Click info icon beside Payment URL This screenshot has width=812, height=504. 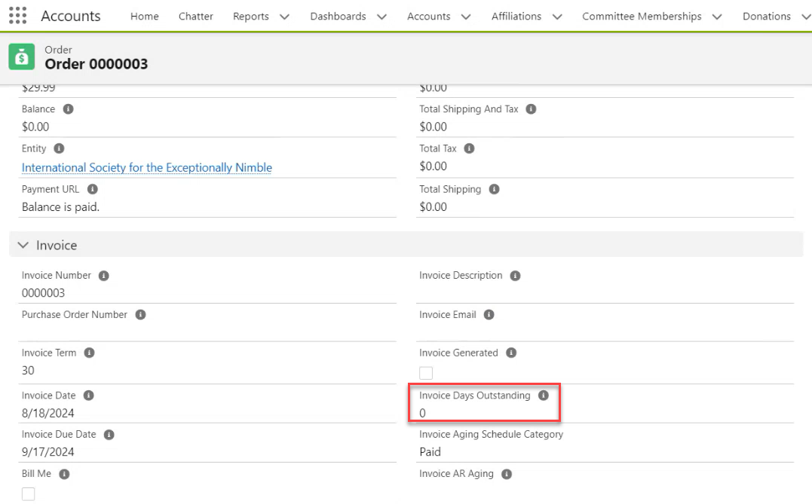pyautogui.click(x=92, y=189)
